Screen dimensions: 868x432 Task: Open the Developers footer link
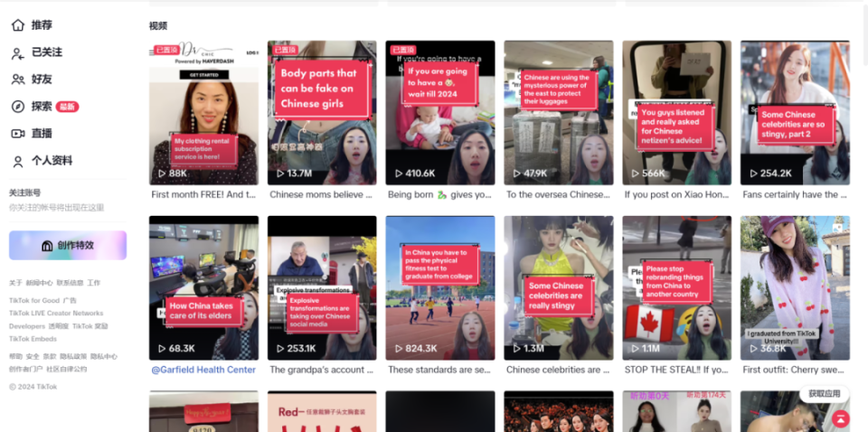click(x=26, y=326)
